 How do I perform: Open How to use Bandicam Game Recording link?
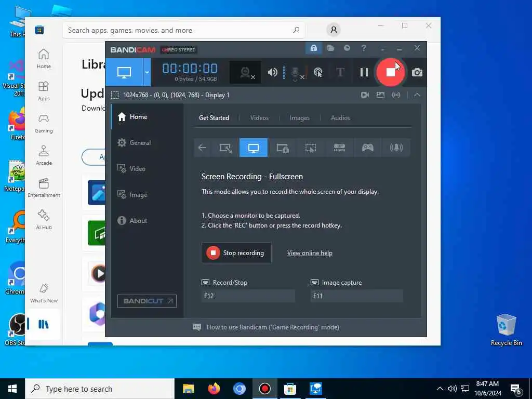[273, 327]
